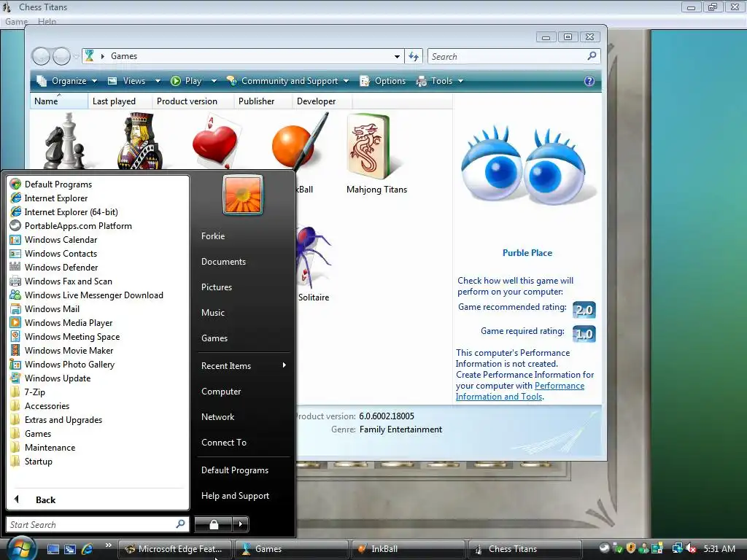
Task: Open the Views dropdown arrow
Action: [x=158, y=81]
